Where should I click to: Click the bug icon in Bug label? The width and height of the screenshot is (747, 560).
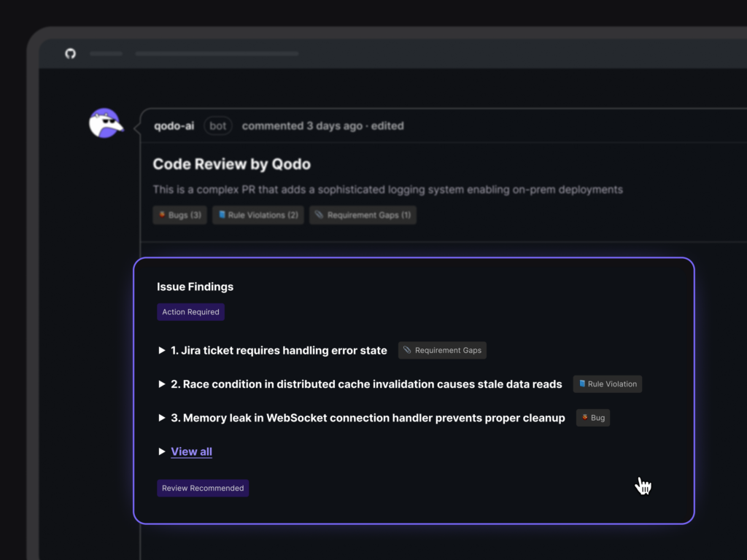pyautogui.click(x=585, y=418)
